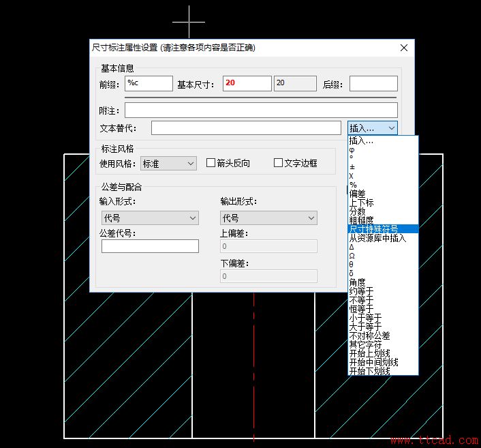The width and height of the screenshot is (481, 448).
Task: Open the 输入形式 代号 dropdown
Action: coord(150,218)
